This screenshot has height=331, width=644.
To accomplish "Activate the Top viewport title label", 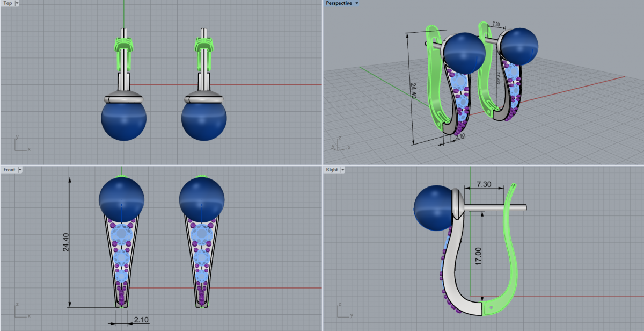I will (x=8, y=3).
